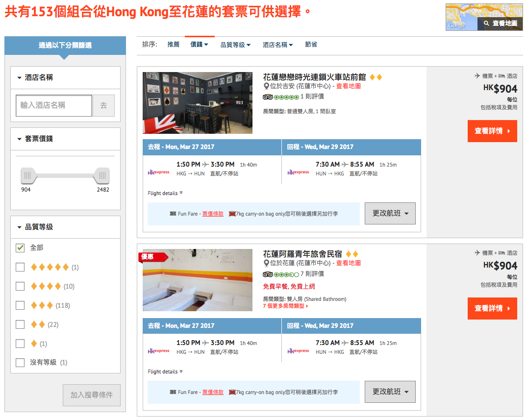Click the price range slider track
The height and width of the screenshot is (420, 527).
point(65,176)
